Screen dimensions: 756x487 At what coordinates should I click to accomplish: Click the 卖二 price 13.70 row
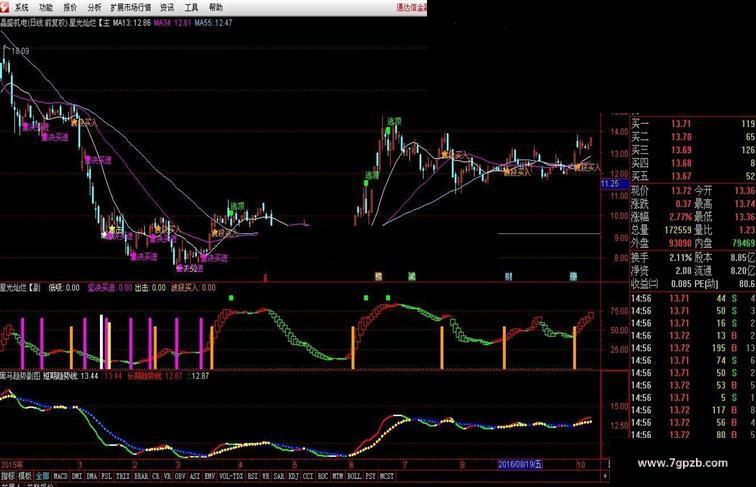click(x=681, y=137)
